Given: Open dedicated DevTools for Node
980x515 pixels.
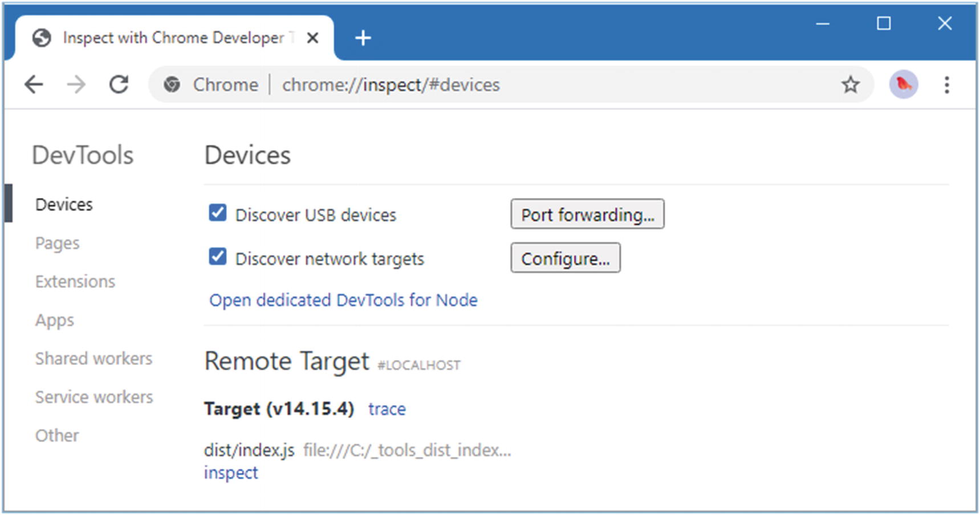Looking at the screenshot, I should 343,300.
